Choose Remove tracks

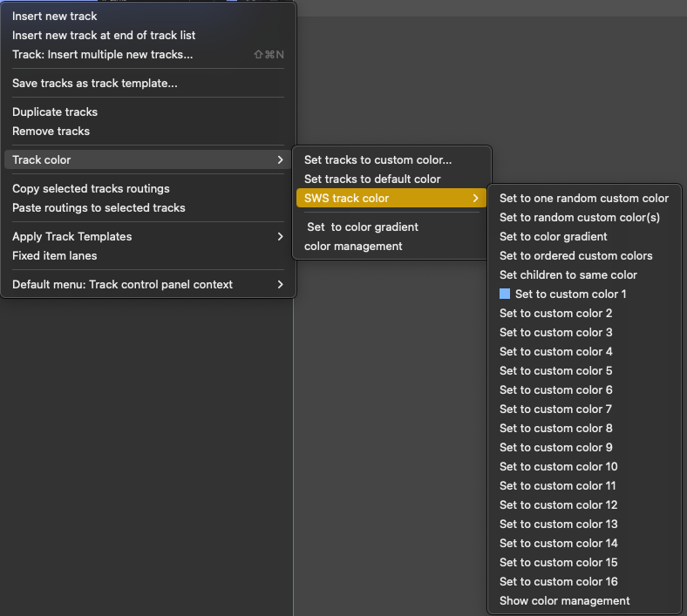[x=51, y=132]
